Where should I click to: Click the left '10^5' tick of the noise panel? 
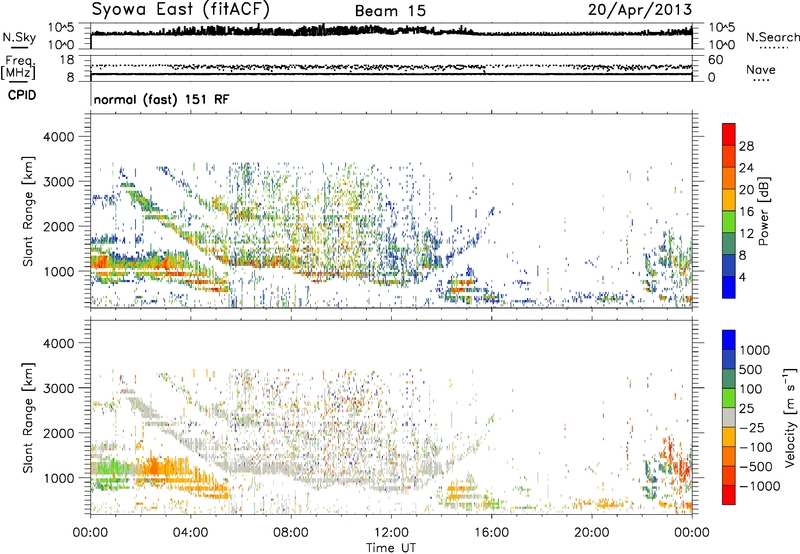(x=61, y=28)
